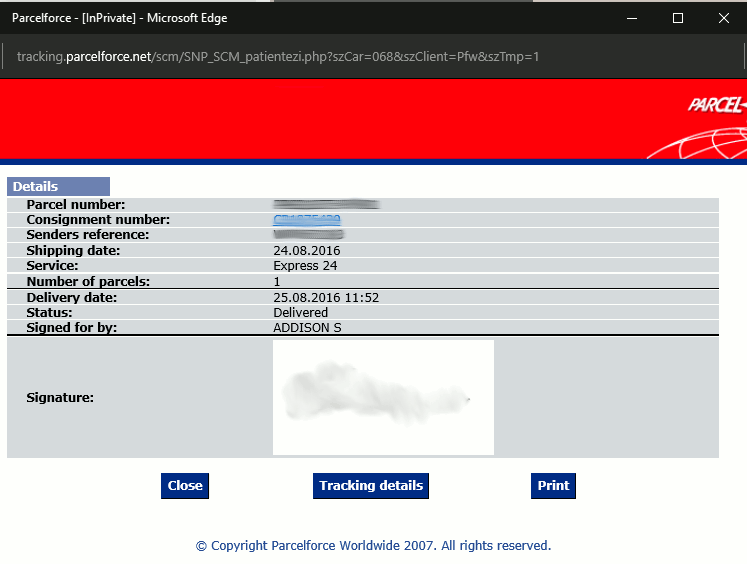Image resolution: width=747 pixels, height=564 pixels.
Task: Click the Signature label
Action: coord(60,397)
